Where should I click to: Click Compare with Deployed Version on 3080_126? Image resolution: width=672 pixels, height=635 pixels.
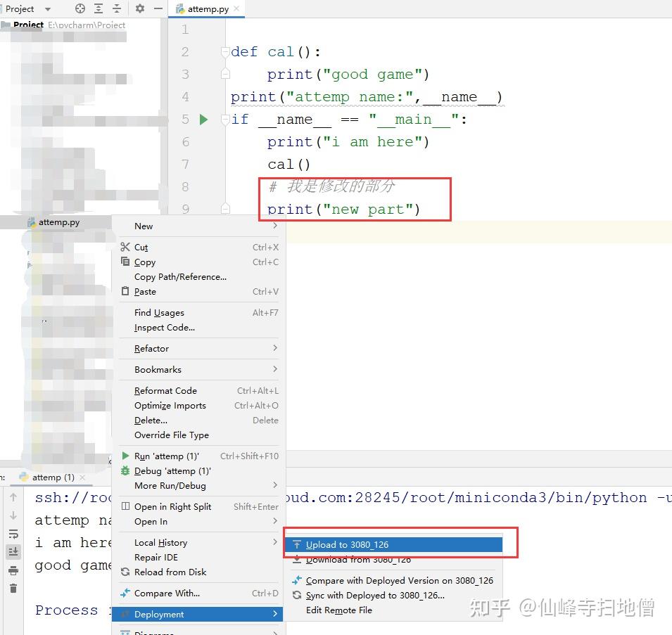[x=398, y=580]
